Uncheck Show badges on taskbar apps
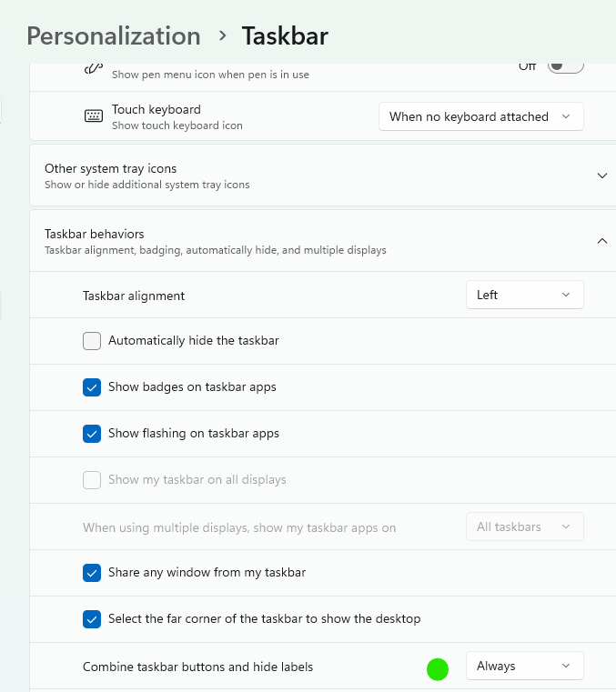Screen dimensions: 616x692 click(92, 387)
